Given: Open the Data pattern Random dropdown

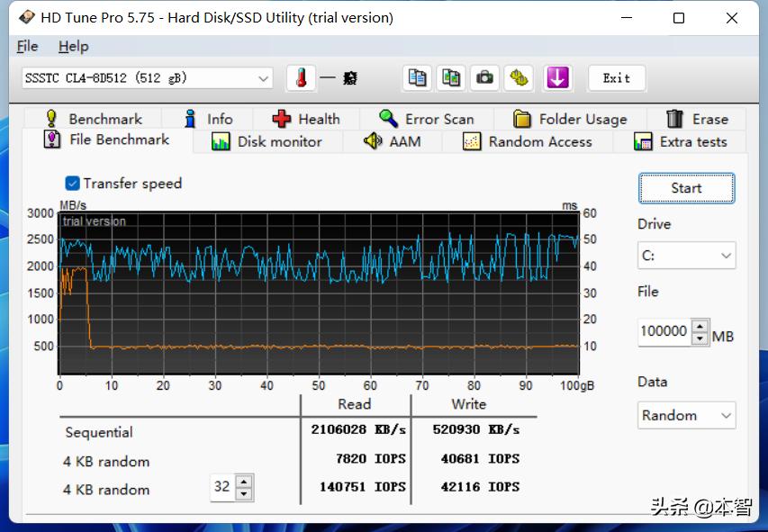Looking at the screenshot, I should click(x=686, y=415).
